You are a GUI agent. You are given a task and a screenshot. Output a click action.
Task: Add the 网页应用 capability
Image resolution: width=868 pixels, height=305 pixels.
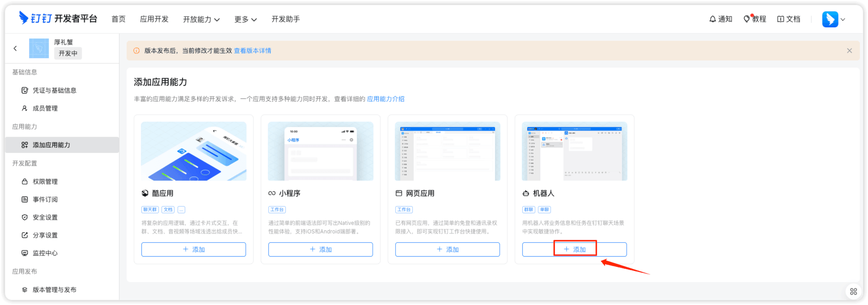coord(448,250)
